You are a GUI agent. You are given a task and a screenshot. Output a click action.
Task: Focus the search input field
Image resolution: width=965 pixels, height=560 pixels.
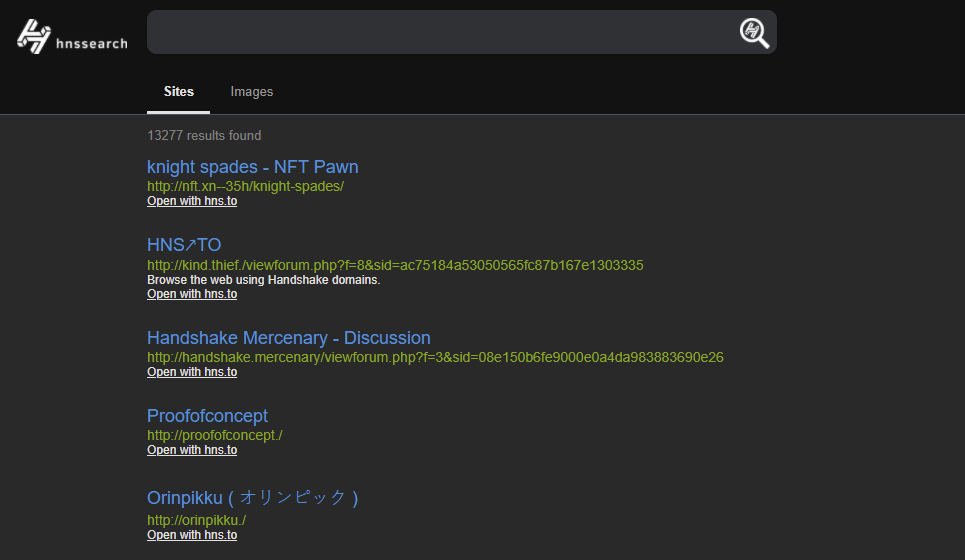pos(440,33)
